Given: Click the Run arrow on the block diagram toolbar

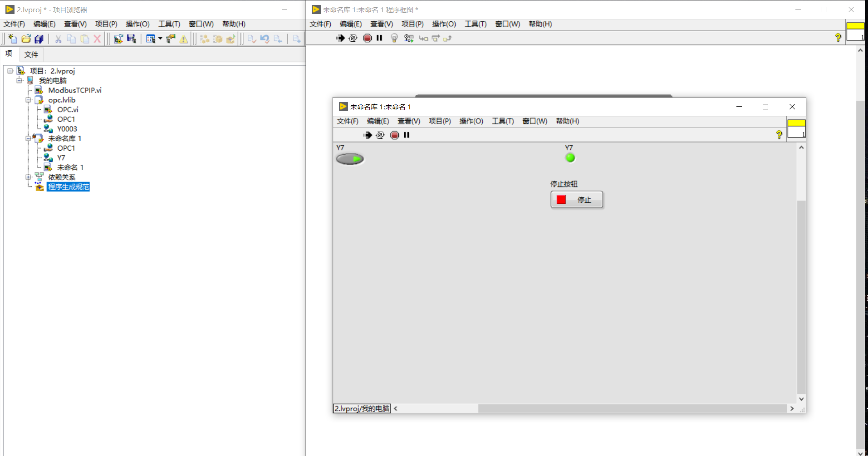Looking at the screenshot, I should point(340,38).
